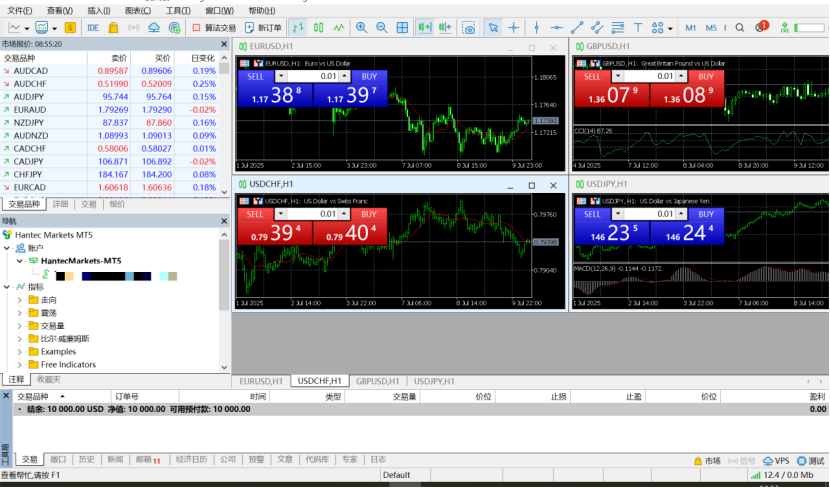Open the indicators list dropdown arrow

54,29
